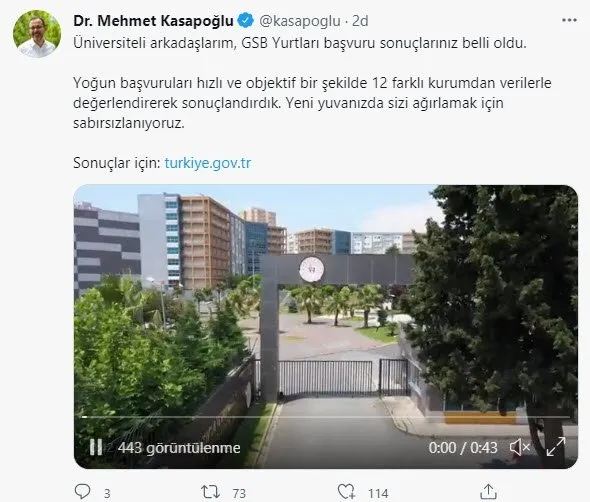Viewport: 590px width, 502px height.
Task: Click the 443 görüntülenme view count
Action: [179, 448]
